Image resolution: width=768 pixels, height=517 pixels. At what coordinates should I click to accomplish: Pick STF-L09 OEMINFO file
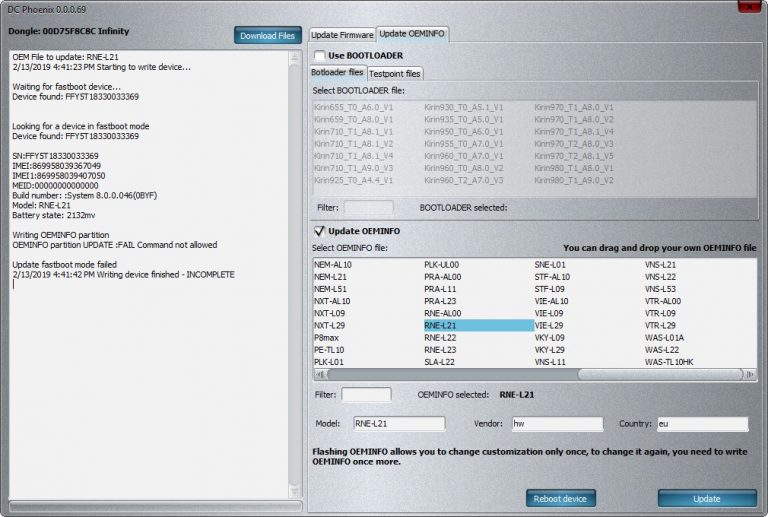[549, 289]
